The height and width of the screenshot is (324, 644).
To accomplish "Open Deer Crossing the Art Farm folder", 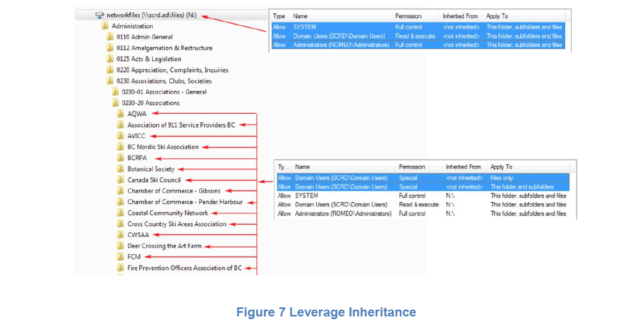I will pyautogui.click(x=164, y=246).
